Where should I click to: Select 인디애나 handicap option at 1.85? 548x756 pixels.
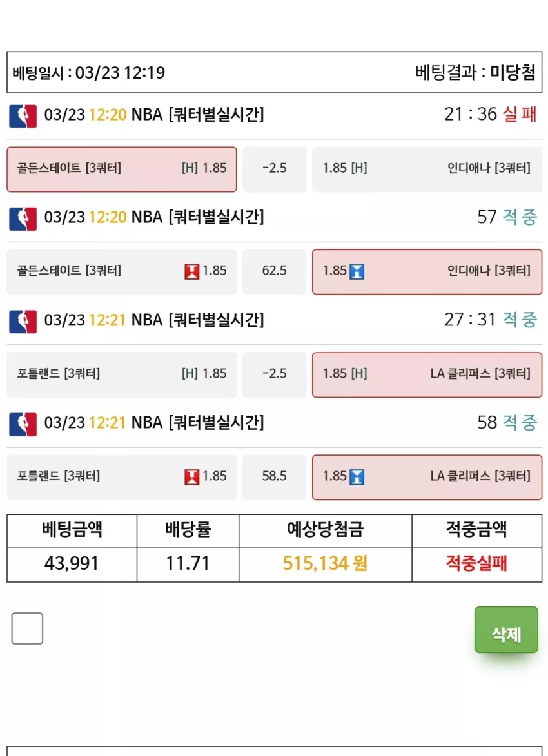coord(427,170)
